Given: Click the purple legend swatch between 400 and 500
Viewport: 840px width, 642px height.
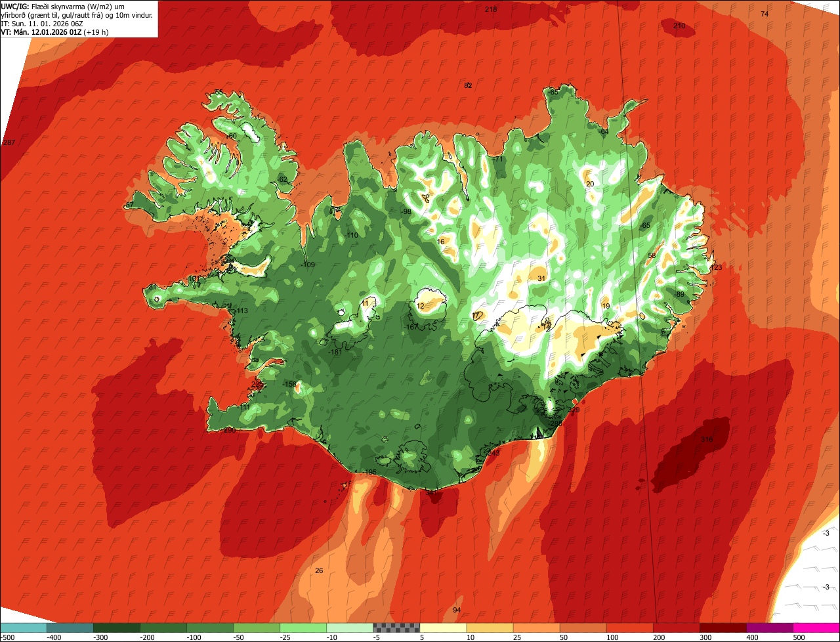Looking at the screenshot, I should (769, 628).
